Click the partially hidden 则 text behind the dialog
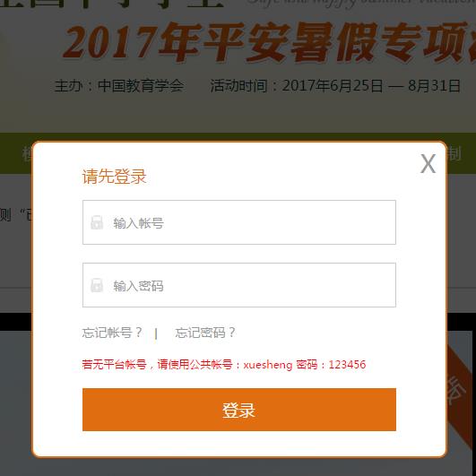This screenshot has width=476, height=476. 5,215
